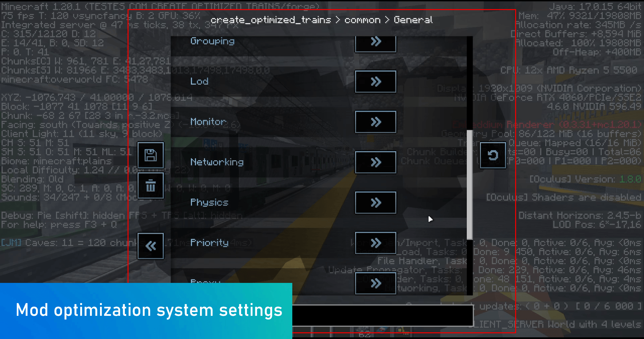The height and width of the screenshot is (339, 644).
Task: Open the Monitor section arrow
Action: [x=376, y=122]
